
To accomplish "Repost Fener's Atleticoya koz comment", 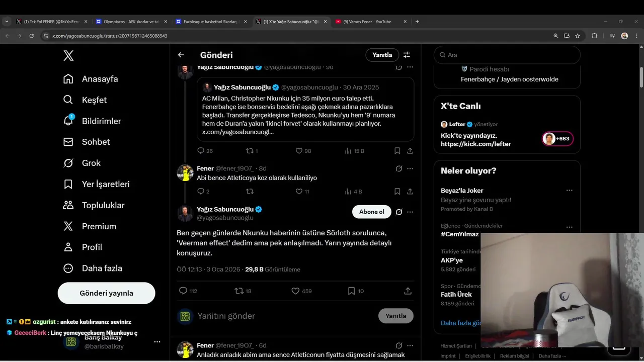I will point(250,192).
